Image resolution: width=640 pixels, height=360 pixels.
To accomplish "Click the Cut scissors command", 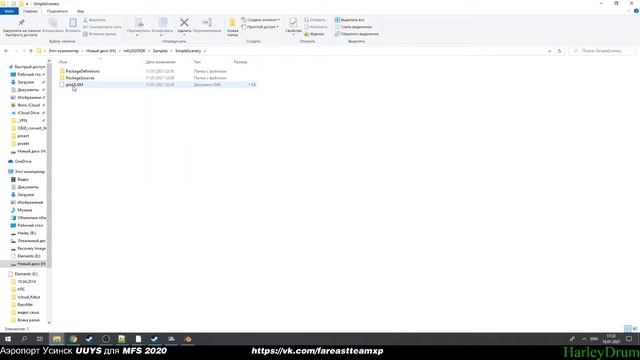I will coord(95,20).
